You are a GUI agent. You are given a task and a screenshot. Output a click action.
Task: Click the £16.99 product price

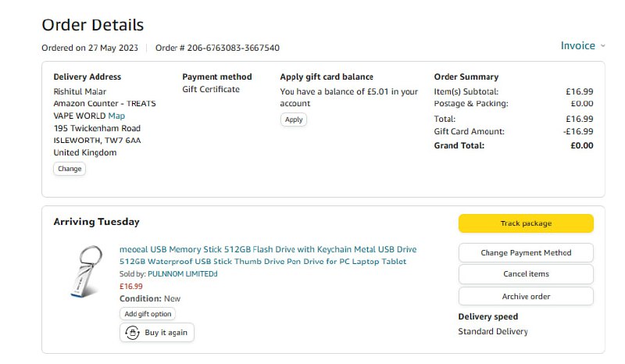(x=130, y=286)
